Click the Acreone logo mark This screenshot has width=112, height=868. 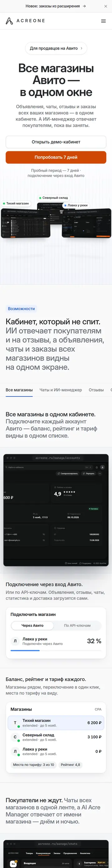(9, 21)
